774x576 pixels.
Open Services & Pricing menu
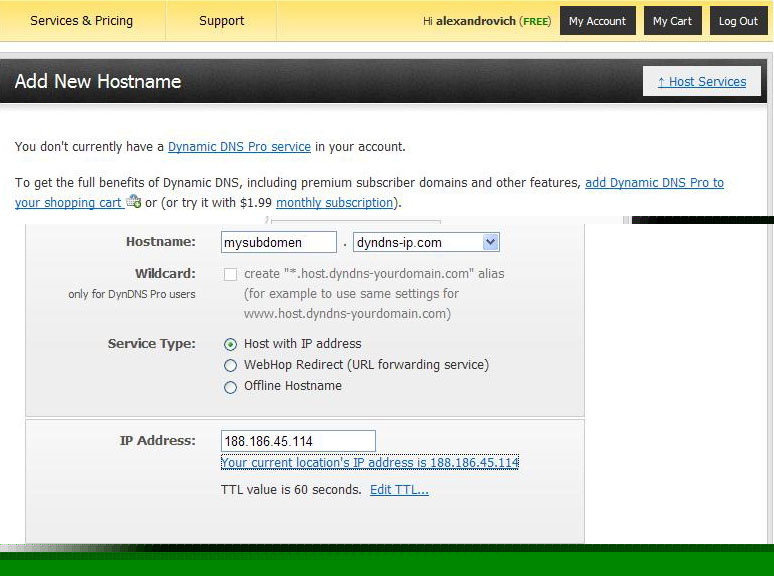[81, 21]
